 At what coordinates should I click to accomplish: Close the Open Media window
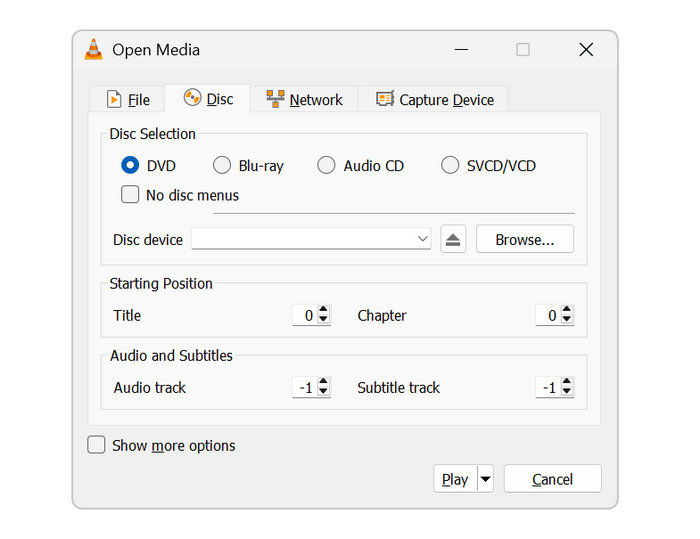pyautogui.click(x=586, y=49)
